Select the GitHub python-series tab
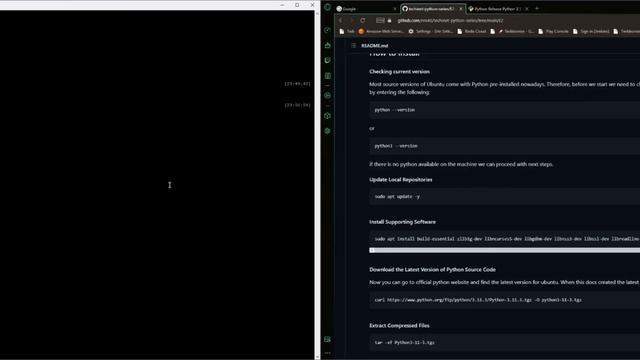Screen dimensions: 640x360 click(x=432, y=9)
